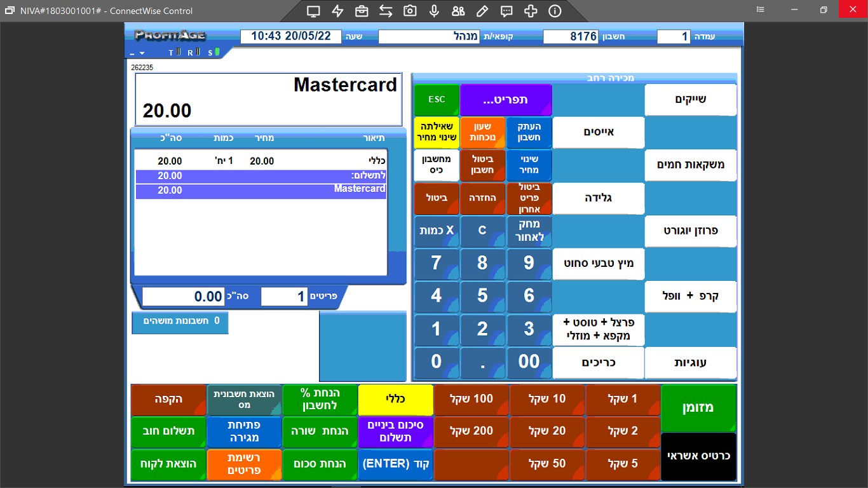Image resolution: width=868 pixels, height=488 pixels.
Task: Click the ביטול פריט אחרון button
Action: pos(529,198)
